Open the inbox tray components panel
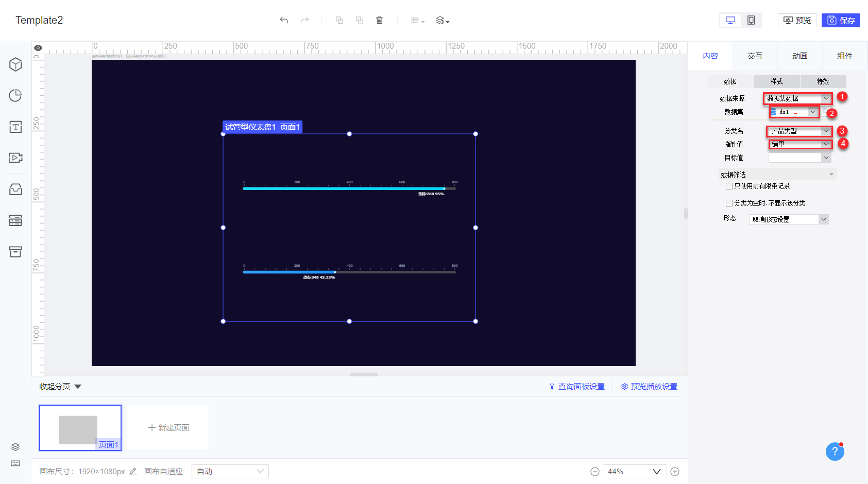 15,189
